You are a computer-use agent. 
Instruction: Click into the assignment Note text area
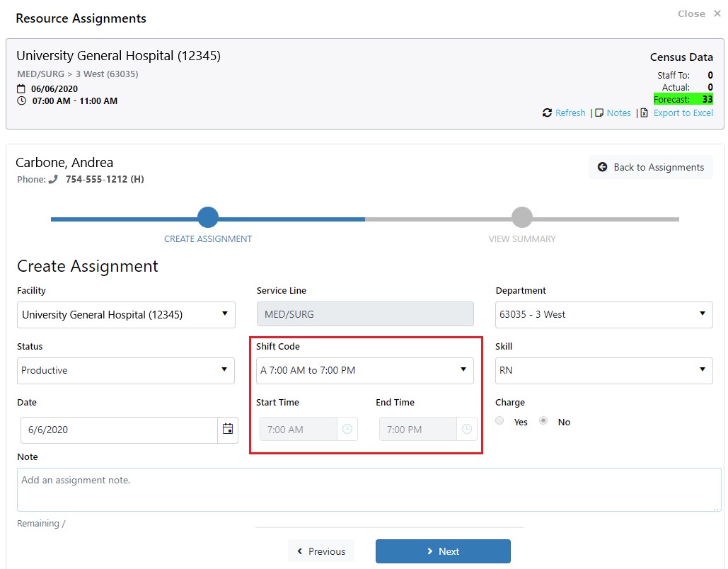[x=369, y=490]
